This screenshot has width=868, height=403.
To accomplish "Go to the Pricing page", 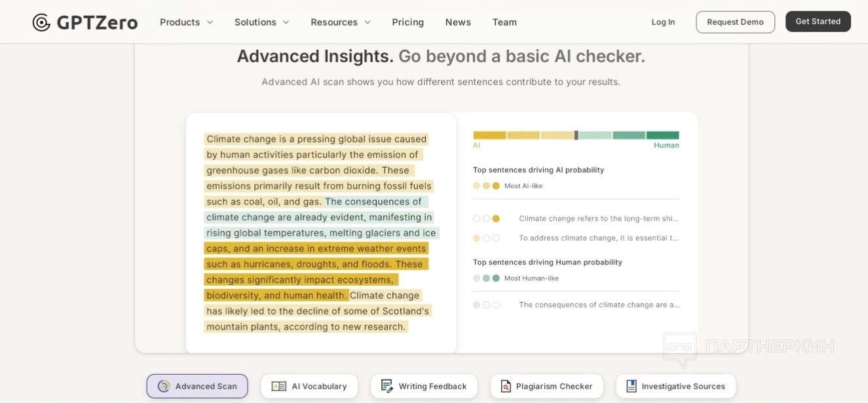I will tap(407, 22).
